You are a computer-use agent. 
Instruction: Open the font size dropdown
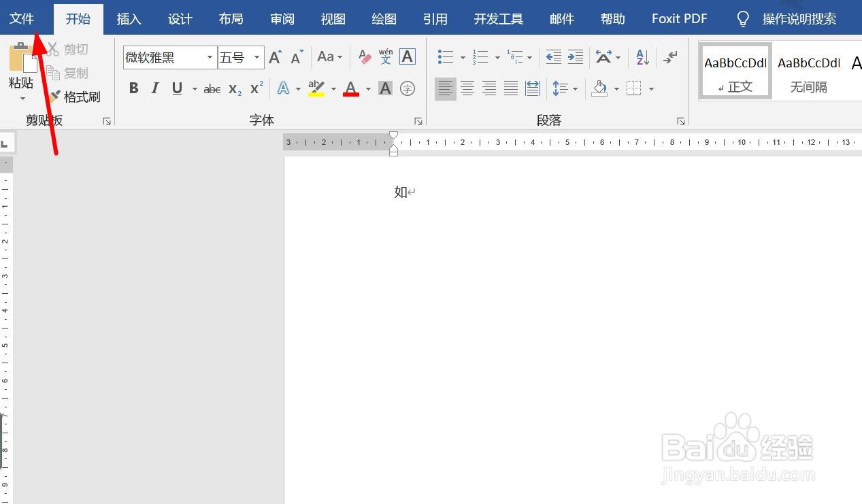pyautogui.click(x=256, y=57)
